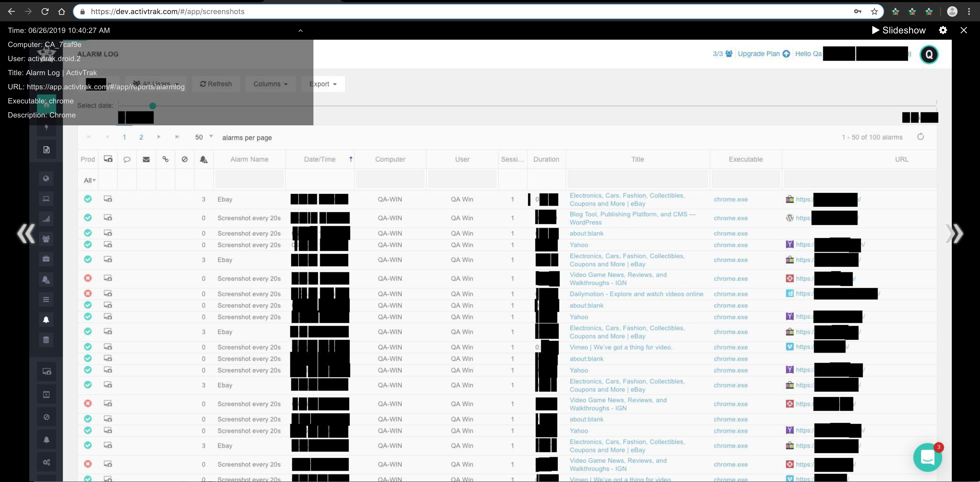Click the Upgrade Plan link
980x482 pixels.
[764, 54]
